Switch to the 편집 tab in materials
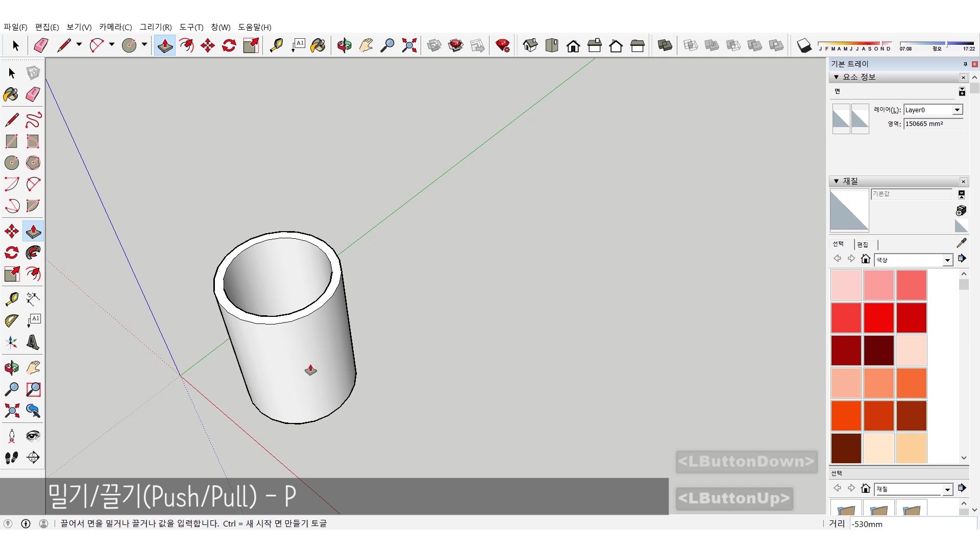Screen dimensions: 980x551 point(863,244)
